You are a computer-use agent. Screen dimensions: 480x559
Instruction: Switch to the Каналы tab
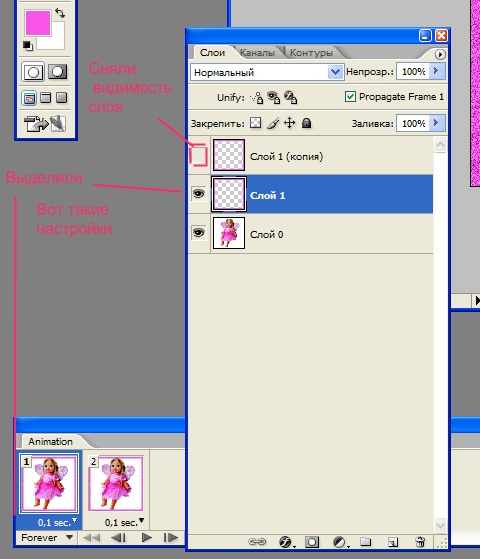(x=257, y=53)
